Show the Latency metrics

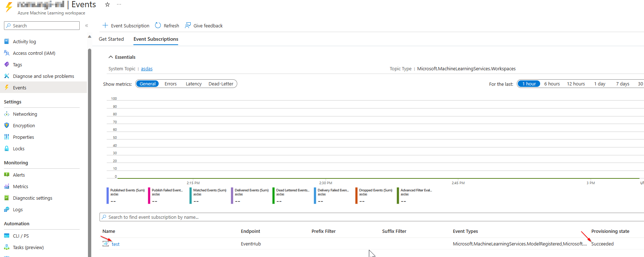tap(194, 84)
